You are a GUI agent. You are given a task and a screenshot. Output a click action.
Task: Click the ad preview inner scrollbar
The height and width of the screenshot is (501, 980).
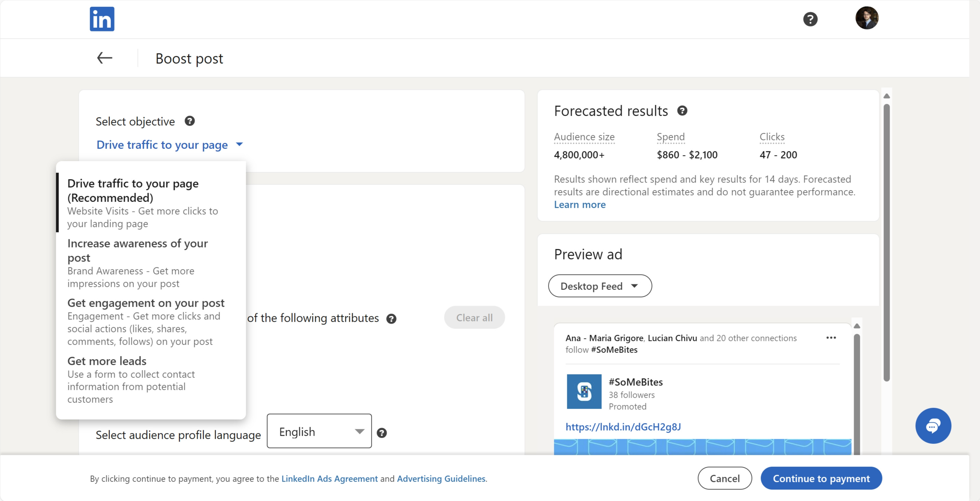pos(857,394)
